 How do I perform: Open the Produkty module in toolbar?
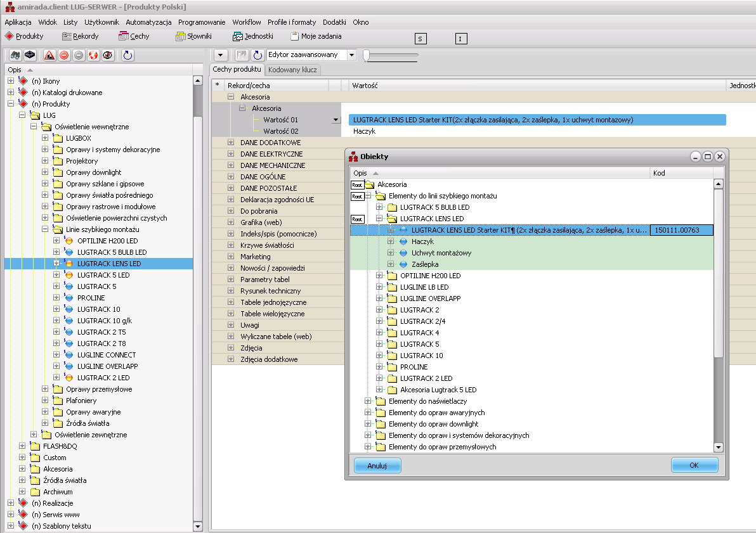click(x=24, y=36)
